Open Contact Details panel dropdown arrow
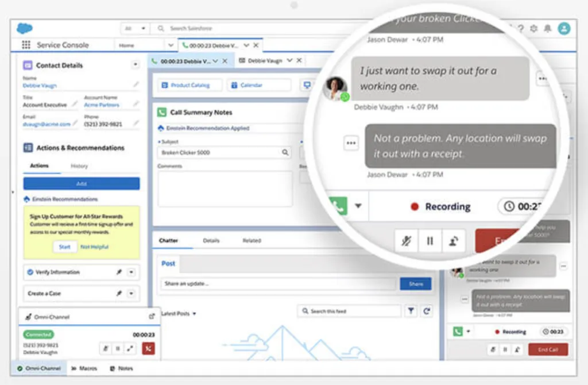This screenshot has height=385, width=588. click(136, 64)
